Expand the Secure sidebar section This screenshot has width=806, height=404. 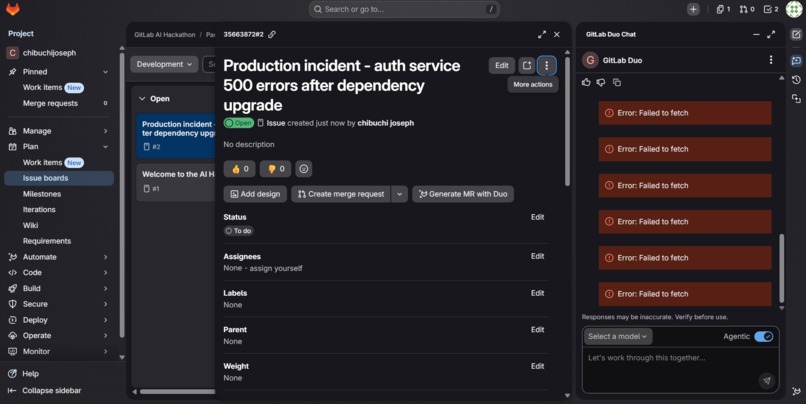[105, 304]
